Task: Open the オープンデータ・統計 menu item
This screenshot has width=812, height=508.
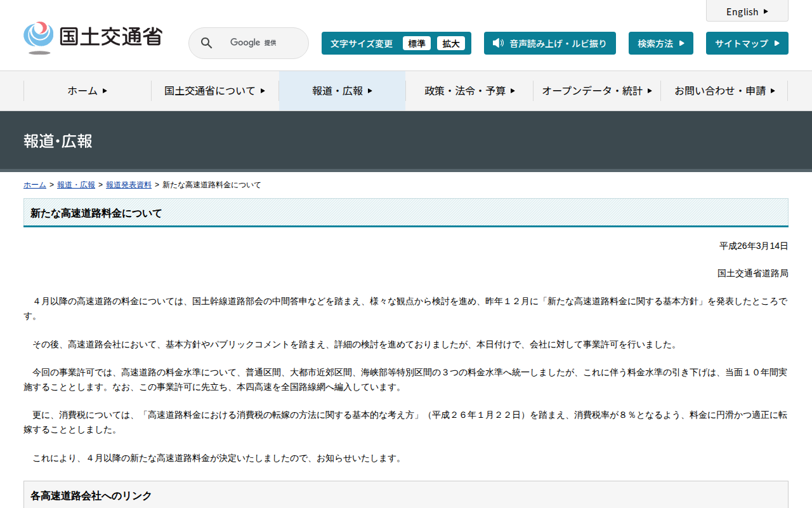Action: (x=596, y=91)
